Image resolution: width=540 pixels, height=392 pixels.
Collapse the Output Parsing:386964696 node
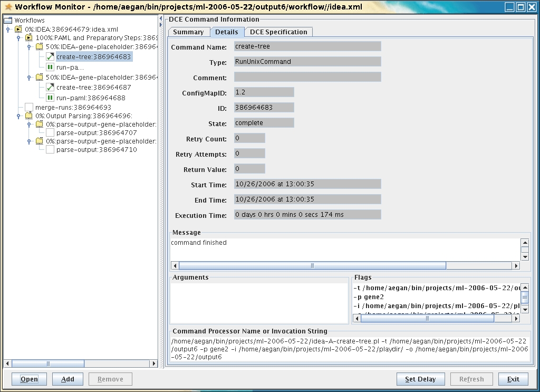(18, 116)
